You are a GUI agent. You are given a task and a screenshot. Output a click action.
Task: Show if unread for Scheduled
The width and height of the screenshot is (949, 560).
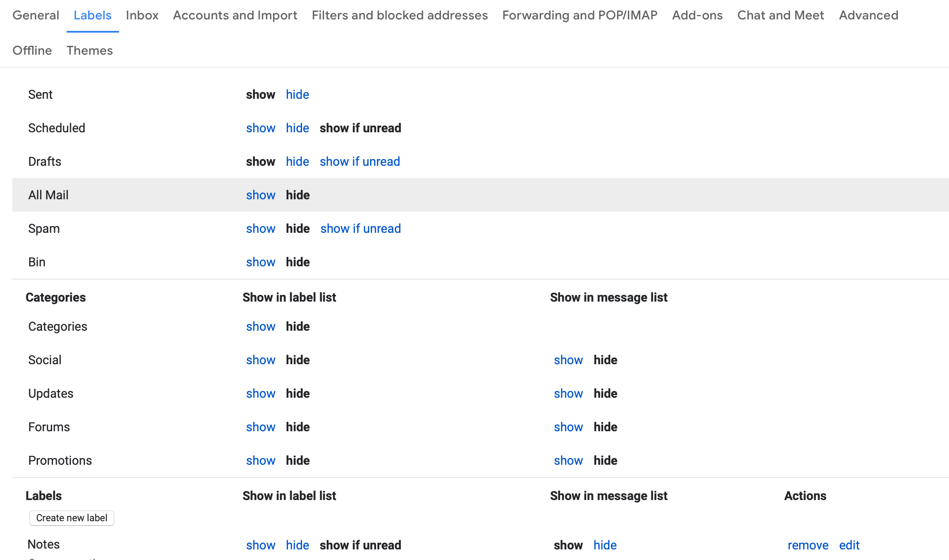click(x=360, y=128)
